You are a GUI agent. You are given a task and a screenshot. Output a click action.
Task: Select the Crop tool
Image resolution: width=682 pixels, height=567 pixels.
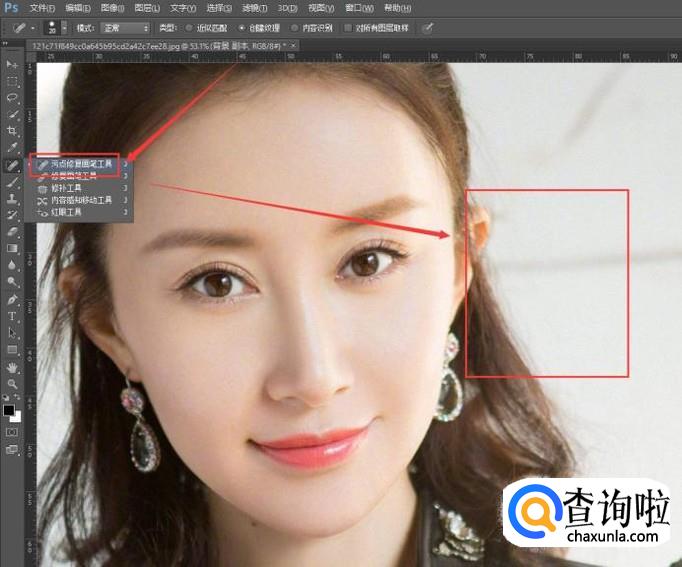click(x=13, y=131)
